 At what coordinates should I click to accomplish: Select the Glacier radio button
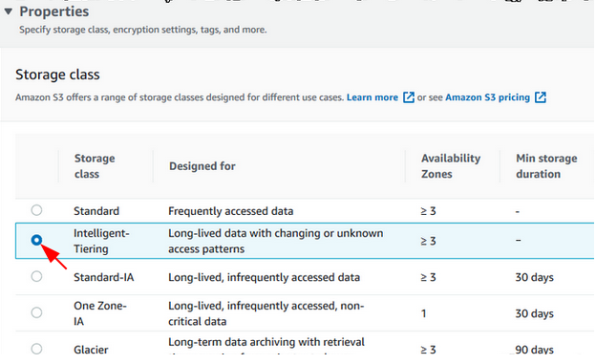(x=36, y=349)
